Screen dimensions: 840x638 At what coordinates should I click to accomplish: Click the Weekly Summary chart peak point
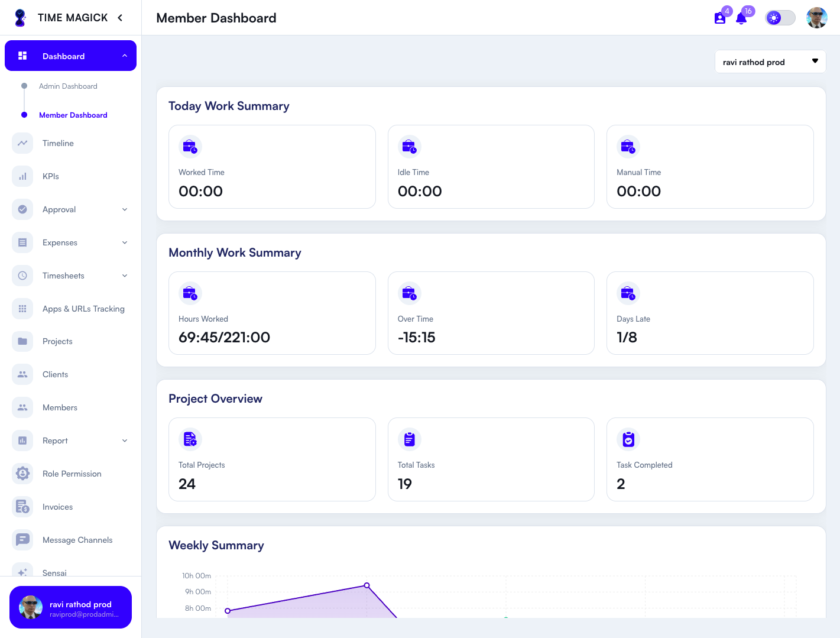coord(367,585)
